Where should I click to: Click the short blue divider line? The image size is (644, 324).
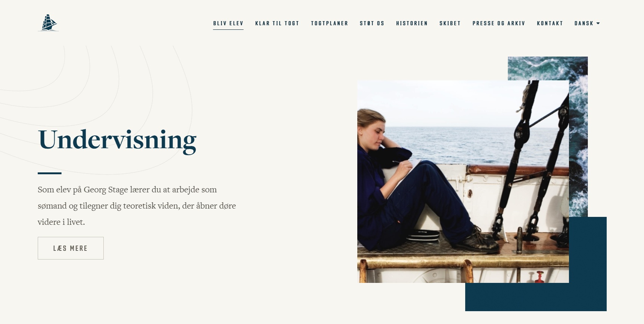click(49, 173)
